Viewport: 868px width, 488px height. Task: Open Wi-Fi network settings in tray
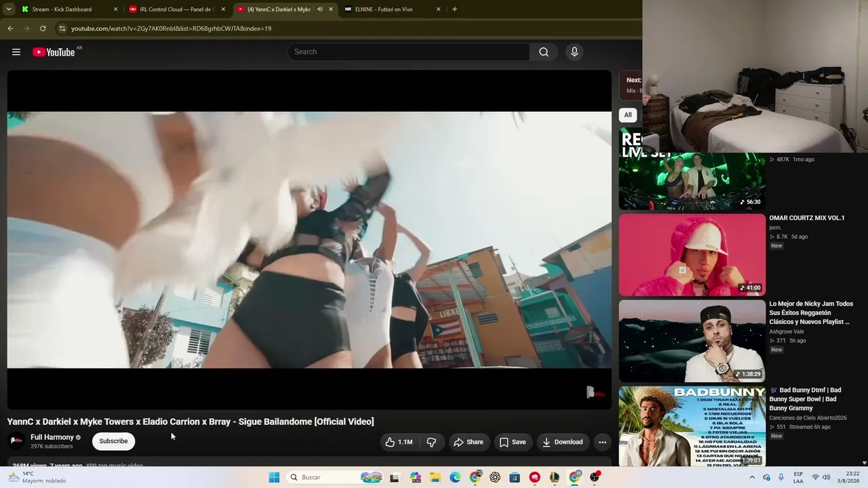coord(815,477)
